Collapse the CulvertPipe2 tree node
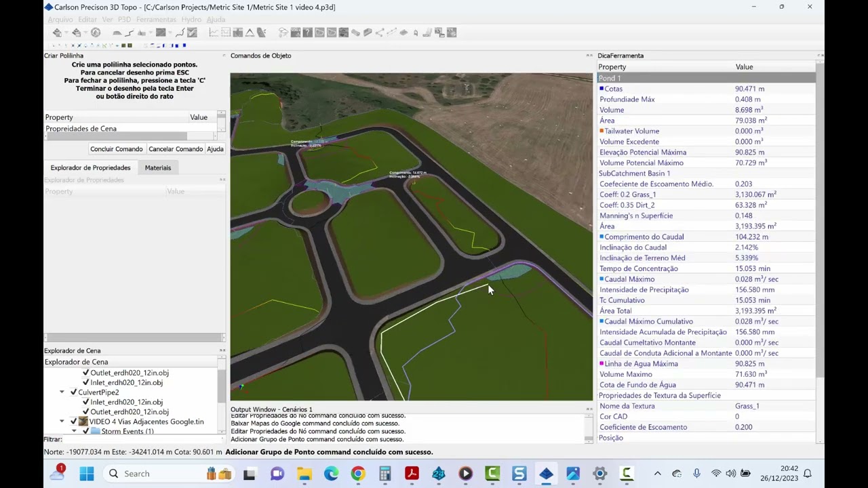Screen dimensions: 868x488 (x=62, y=392)
